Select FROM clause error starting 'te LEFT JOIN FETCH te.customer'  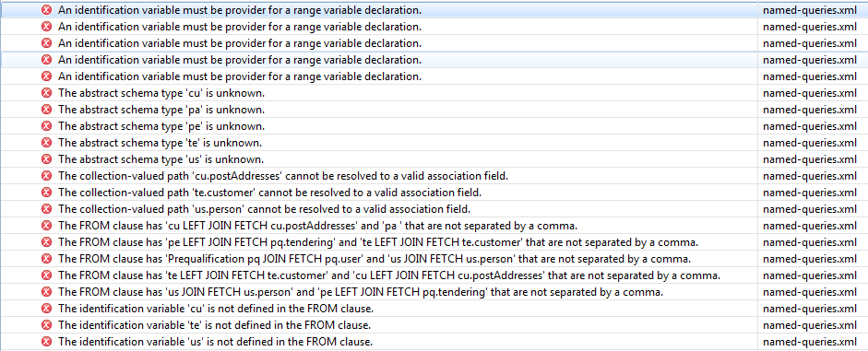click(434, 275)
